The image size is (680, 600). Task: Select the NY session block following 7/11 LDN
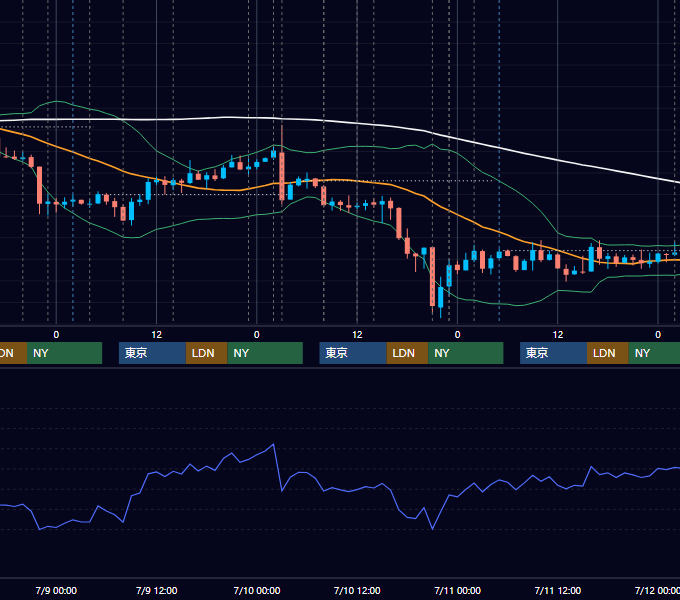tap(654, 353)
